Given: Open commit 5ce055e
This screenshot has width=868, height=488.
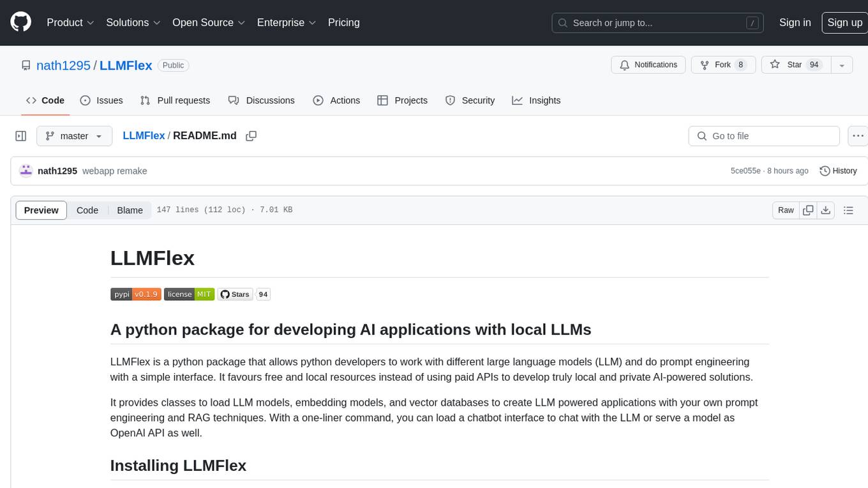Looking at the screenshot, I should click(x=745, y=171).
